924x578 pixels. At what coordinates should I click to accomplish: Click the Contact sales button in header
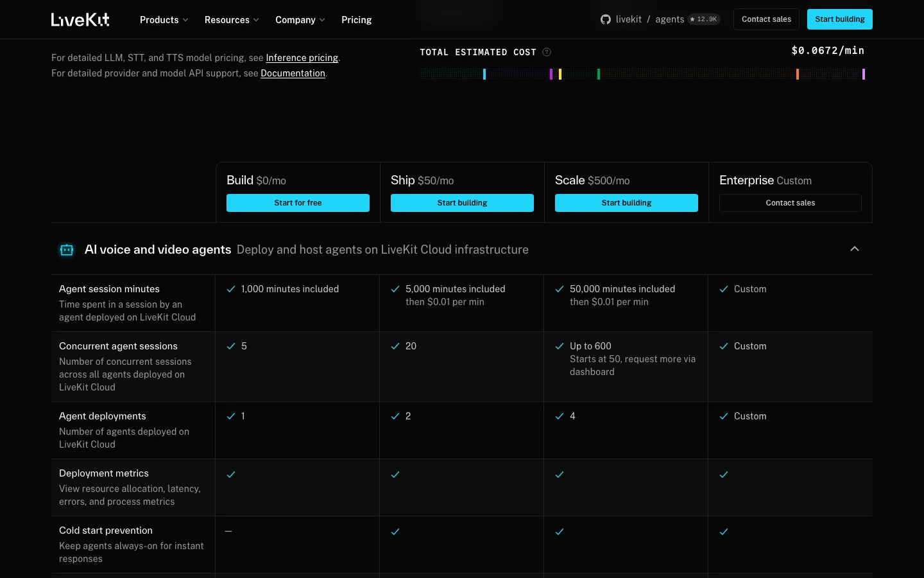point(766,19)
